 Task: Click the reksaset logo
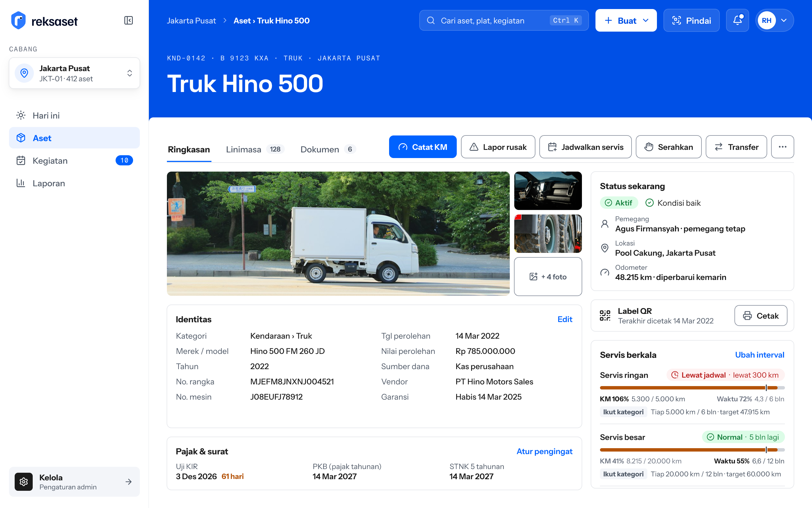tap(44, 21)
